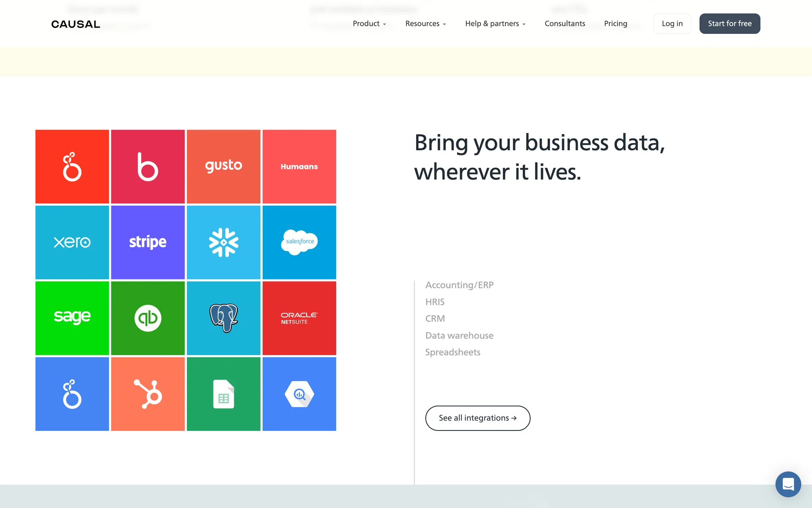Viewport: 812px width, 508px height.
Task: Click the Start for free button
Action: click(x=730, y=24)
